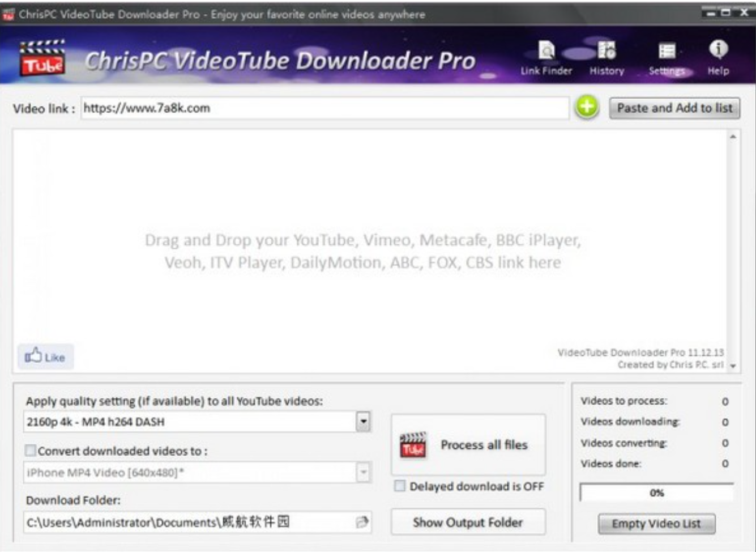
Task: Browse for download folder icon
Action: click(x=362, y=522)
